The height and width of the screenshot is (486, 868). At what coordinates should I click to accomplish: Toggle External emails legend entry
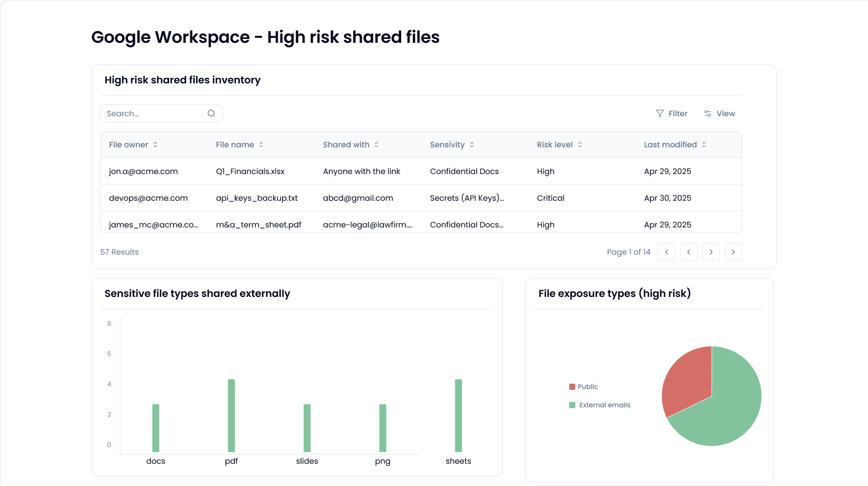point(600,405)
